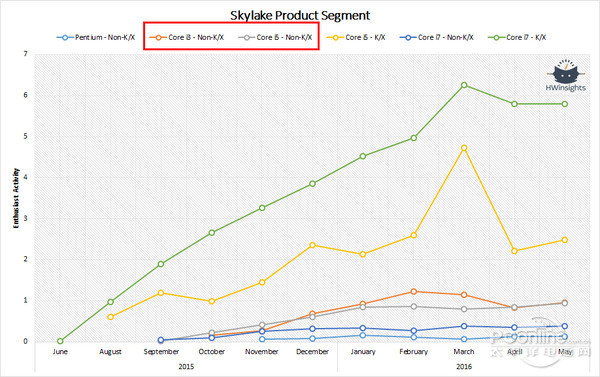Screen dimensions: 600x377
Task: Click the November x-axis label
Action: coord(262,352)
